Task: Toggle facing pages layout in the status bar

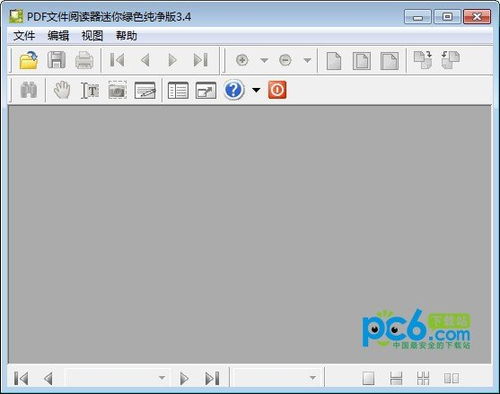Action: click(452, 378)
